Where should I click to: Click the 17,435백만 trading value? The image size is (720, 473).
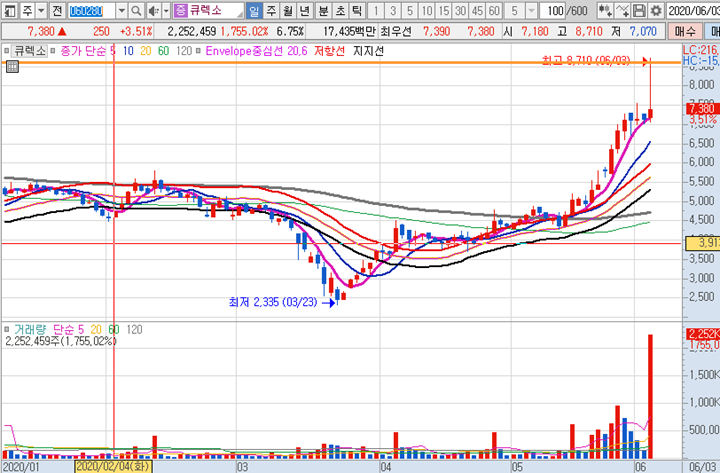point(349,31)
